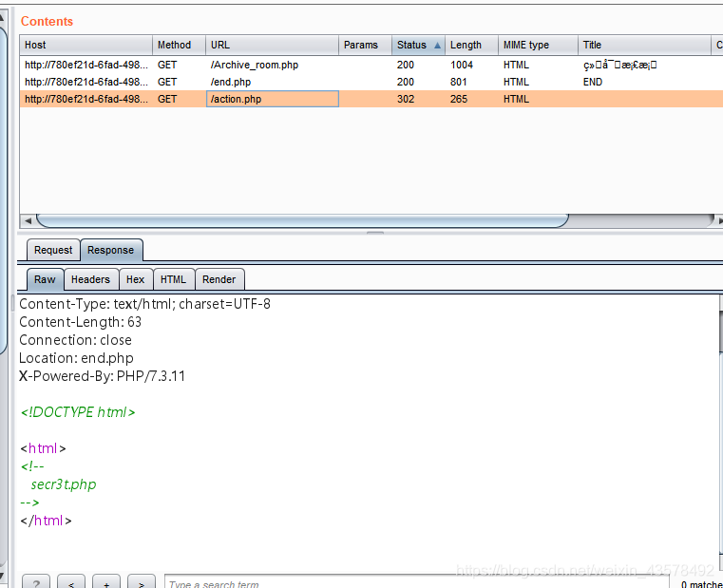Switch to the Response tab
Viewport: 723px width, 588px height.
[x=111, y=251]
